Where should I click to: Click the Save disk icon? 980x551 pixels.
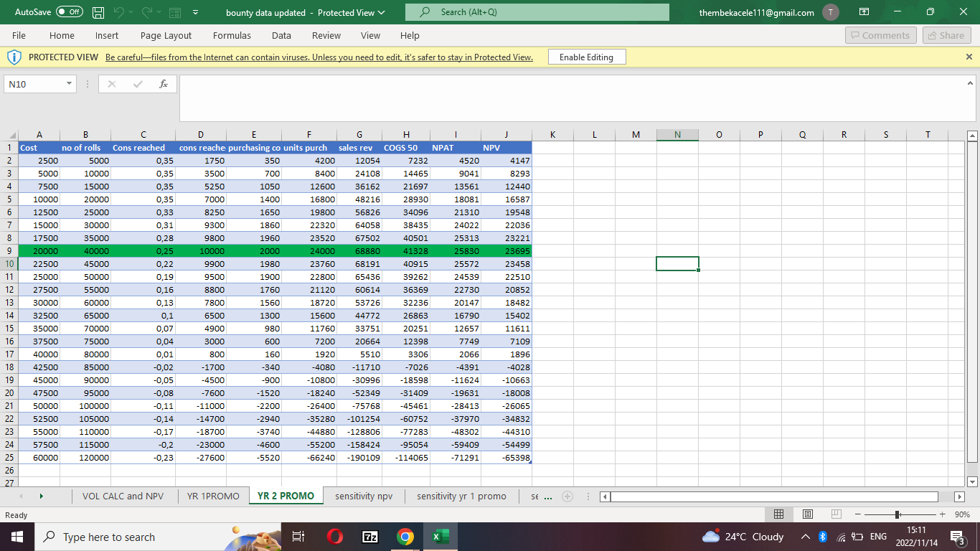click(x=99, y=12)
